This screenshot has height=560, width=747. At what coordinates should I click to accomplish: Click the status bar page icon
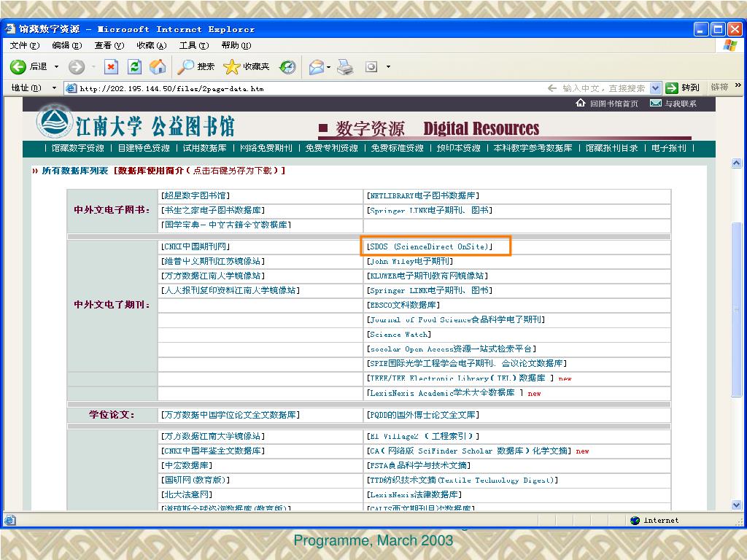pos(9,521)
